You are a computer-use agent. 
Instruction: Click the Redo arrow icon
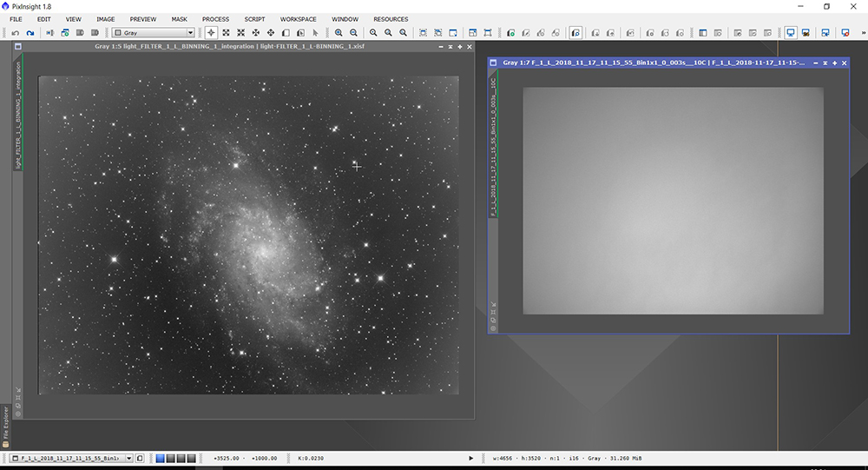(x=30, y=33)
